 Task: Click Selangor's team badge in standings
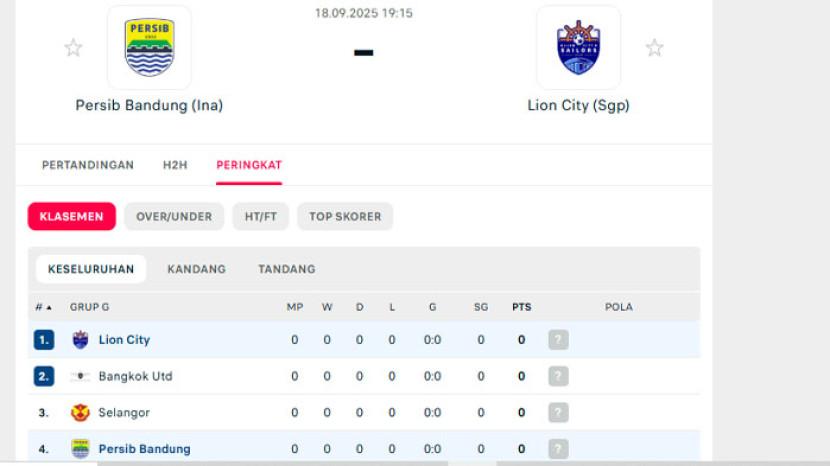click(80, 412)
